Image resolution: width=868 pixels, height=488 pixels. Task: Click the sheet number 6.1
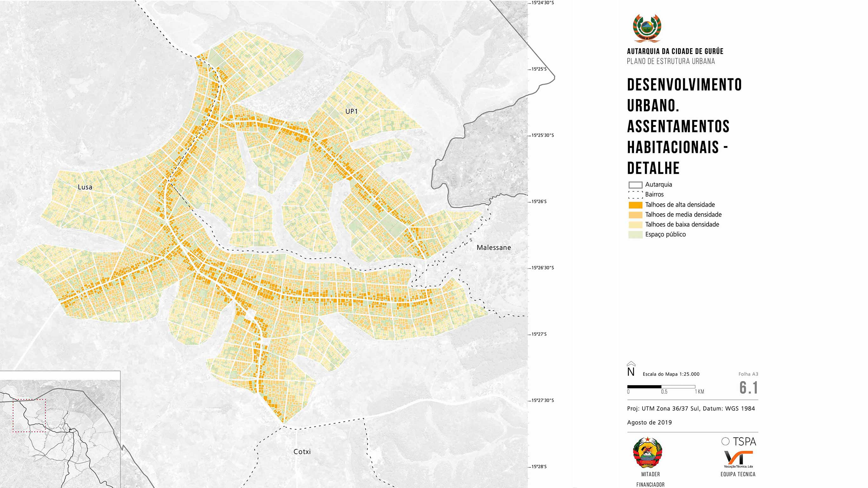pyautogui.click(x=748, y=388)
